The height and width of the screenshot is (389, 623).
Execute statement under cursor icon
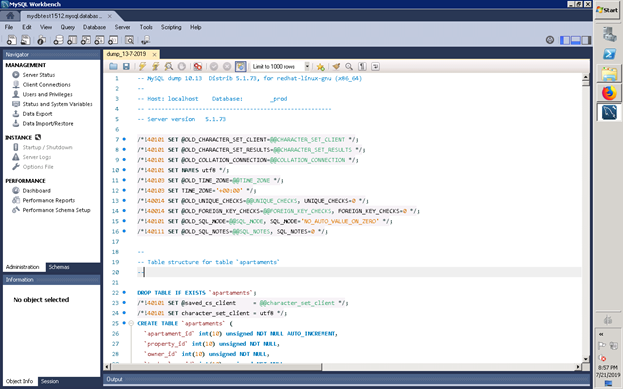point(156,66)
